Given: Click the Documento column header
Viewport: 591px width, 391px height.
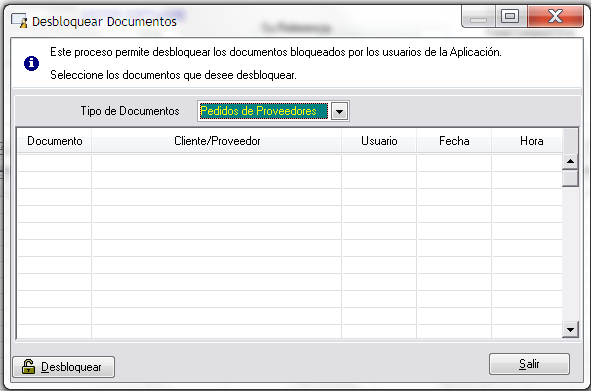Looking at the screenshot, I should coord(55,141).
